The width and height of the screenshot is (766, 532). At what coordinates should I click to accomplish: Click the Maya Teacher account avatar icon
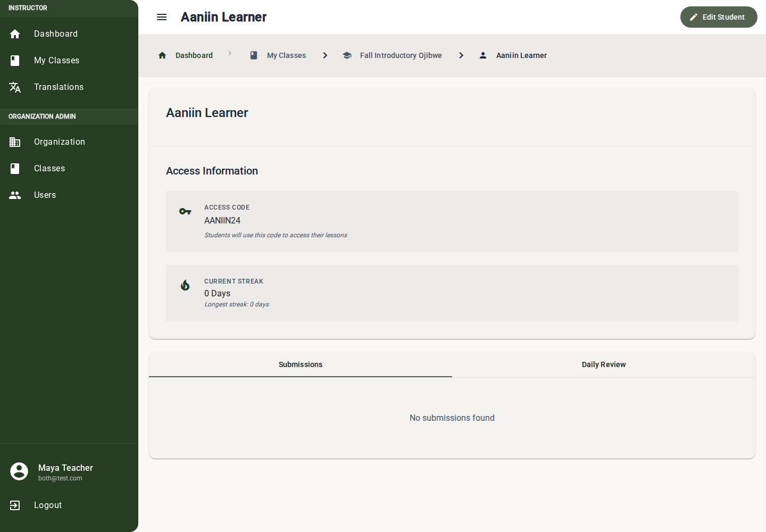coord(19,471)
